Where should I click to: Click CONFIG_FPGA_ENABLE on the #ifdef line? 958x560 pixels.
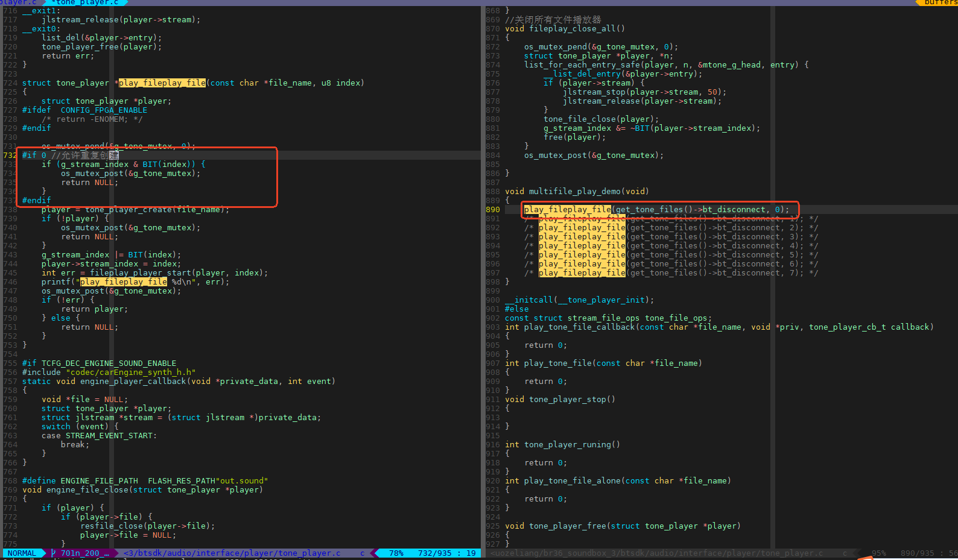click(104, 110)
